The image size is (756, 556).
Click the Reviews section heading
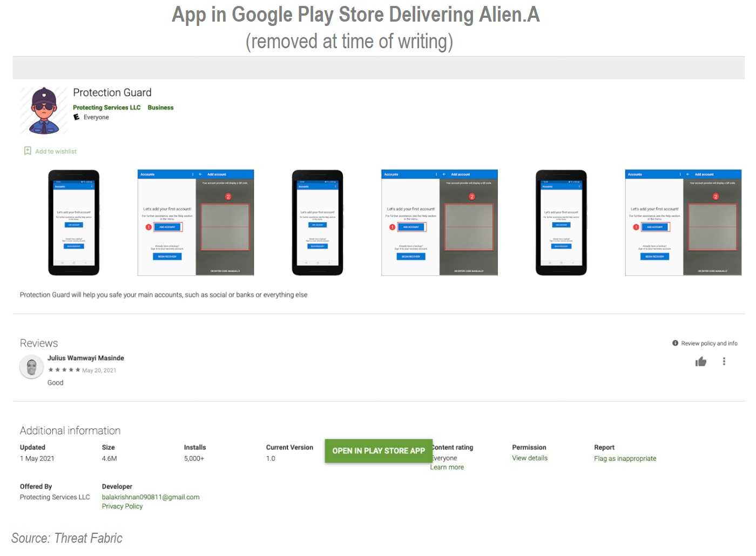coord(39,343)
